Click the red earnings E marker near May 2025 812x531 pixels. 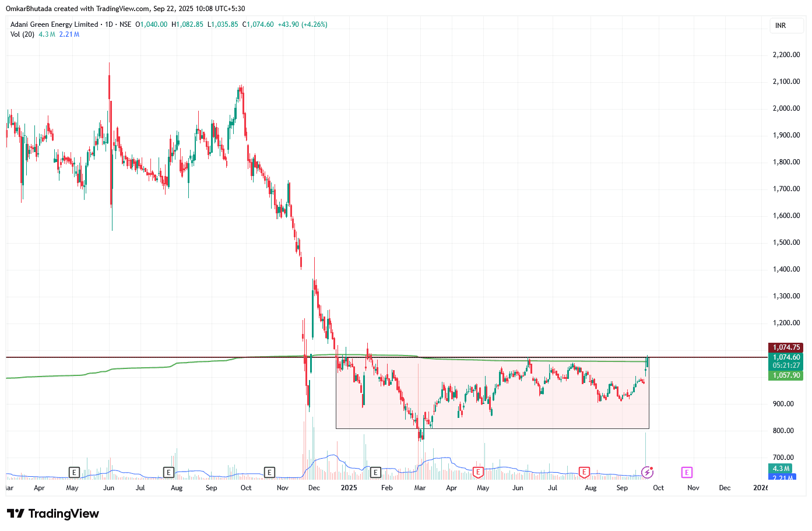pos(478,472)
